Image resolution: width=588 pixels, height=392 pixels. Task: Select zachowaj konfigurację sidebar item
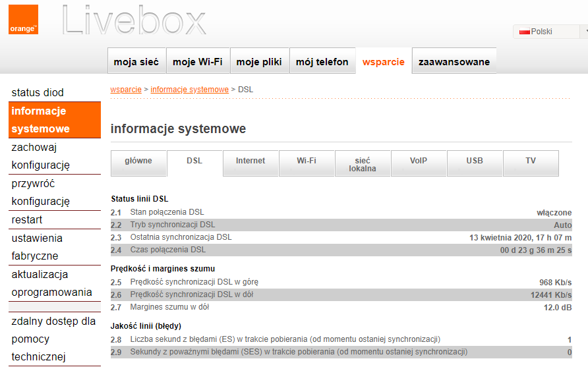pyautogui.click(x=40, y=156)
